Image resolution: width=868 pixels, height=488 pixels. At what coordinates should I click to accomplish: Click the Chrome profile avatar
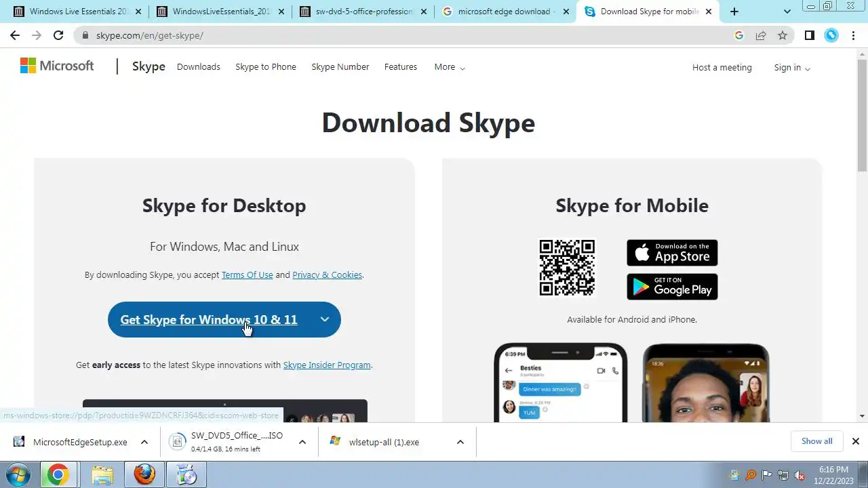tap(831, 35)
